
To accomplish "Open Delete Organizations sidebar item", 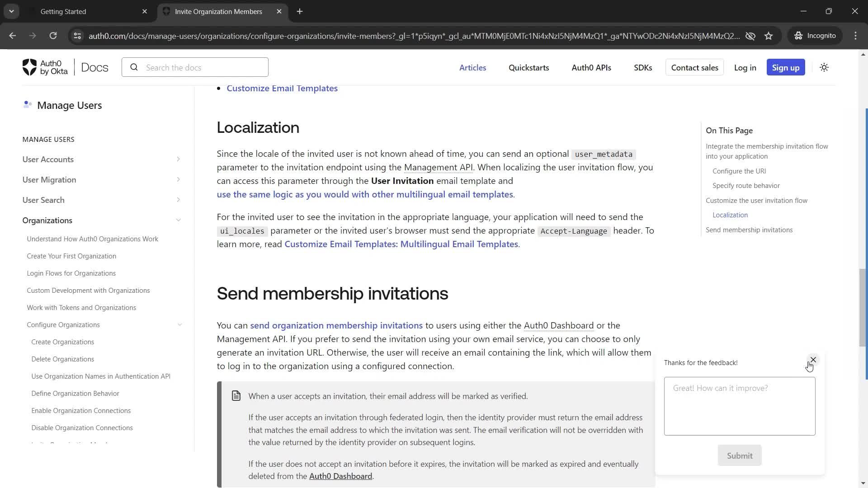I will click(62, 359).
